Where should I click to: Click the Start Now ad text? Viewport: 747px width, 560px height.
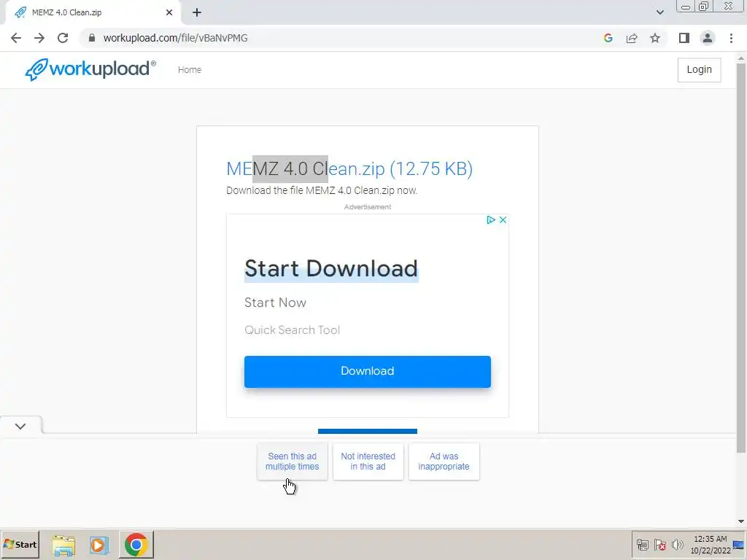pos(275,303)
